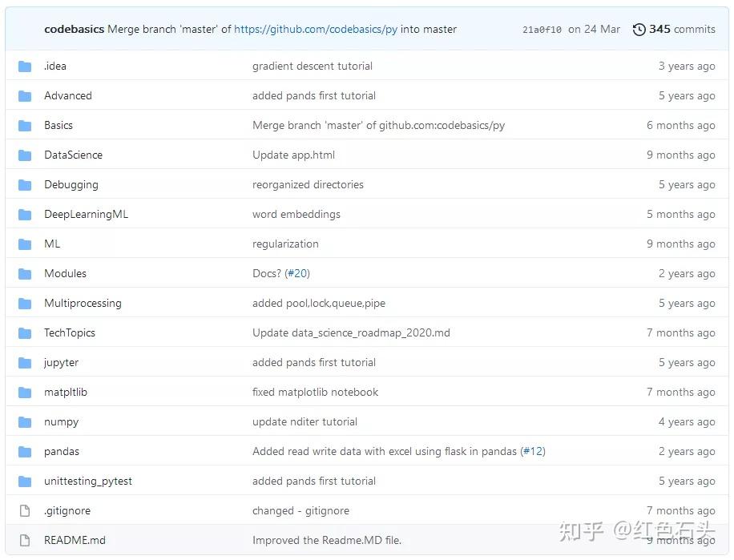Click the README.md file icon
Image resolution: width=734 pixels, height=560 pixels.
25,541
